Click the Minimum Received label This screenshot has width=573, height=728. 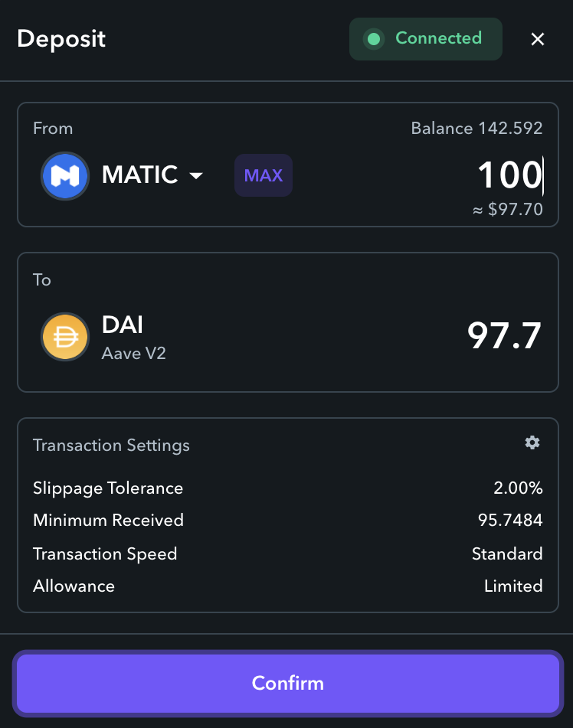pos(108,520)
